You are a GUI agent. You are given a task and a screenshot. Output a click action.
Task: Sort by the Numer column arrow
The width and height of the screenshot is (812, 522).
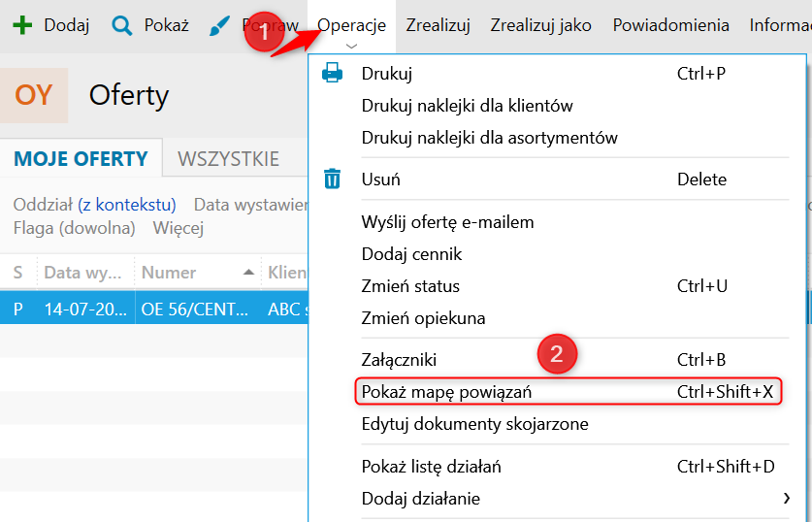tap(249, 273)
